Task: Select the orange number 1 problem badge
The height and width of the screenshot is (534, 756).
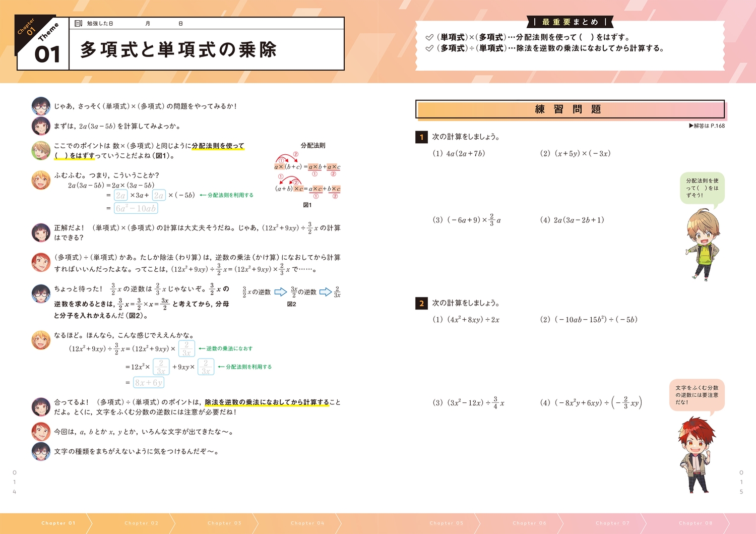Action: 421,137
